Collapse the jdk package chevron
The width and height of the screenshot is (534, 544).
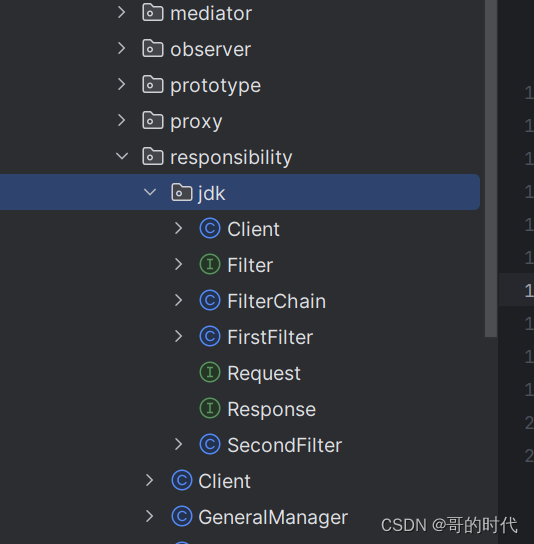pyautogui.click(x=150, y=192)
